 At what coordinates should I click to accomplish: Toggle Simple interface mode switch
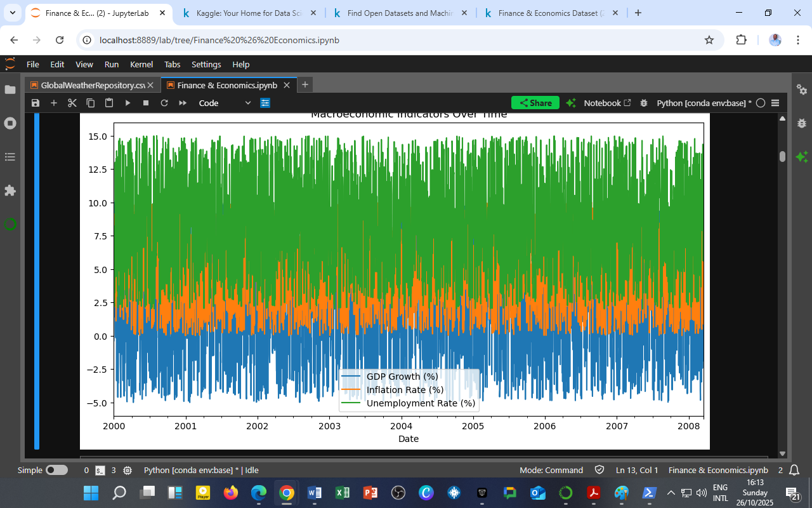coord(56,471)
